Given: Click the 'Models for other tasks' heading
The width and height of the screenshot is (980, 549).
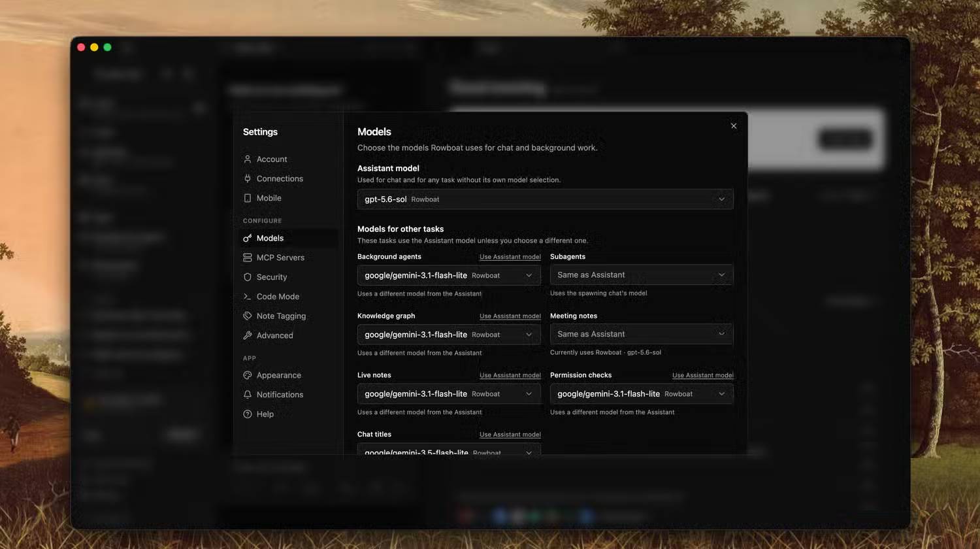Looking at the screenshot, I should (400, 229).
